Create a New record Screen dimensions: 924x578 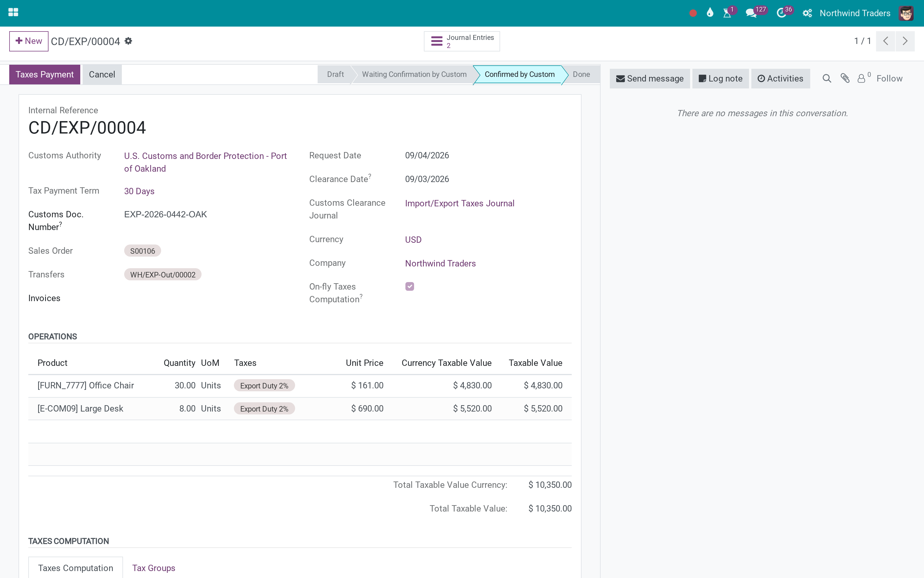[x=29, y=41]
